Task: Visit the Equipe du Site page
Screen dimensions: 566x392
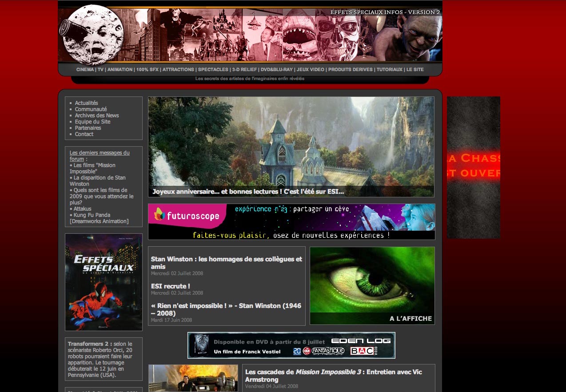Action: 92,122
